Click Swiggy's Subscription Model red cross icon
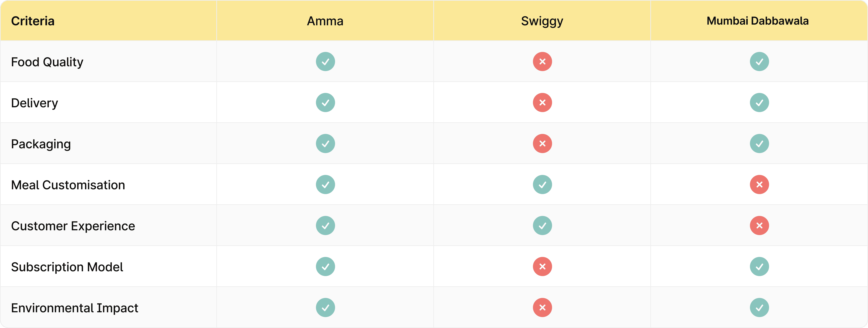The width and height of the screenshot is (868, 328). (x=542, y=266)
